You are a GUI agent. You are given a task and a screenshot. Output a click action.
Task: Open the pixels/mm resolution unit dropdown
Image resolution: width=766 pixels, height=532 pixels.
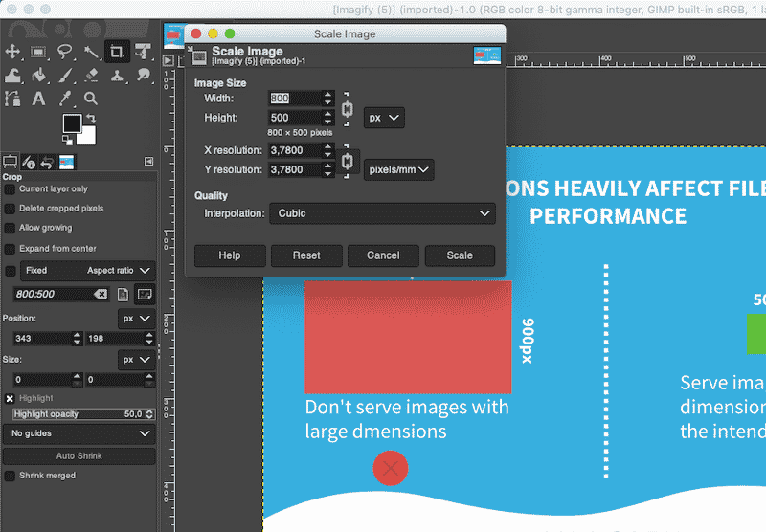coord(398,170)
